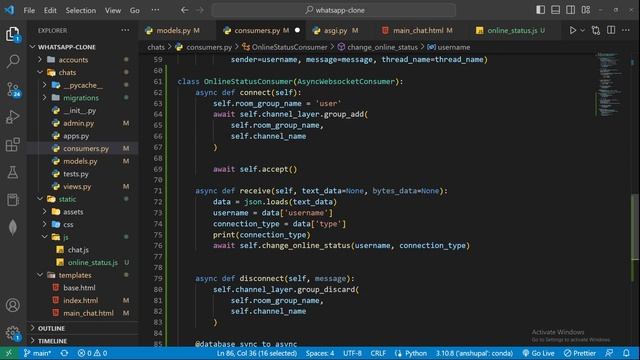Image resolution: width=640 pixels, height=360 pixels.
Task: Open errors and warnings count in status bar
Action: tap(92, 353)
